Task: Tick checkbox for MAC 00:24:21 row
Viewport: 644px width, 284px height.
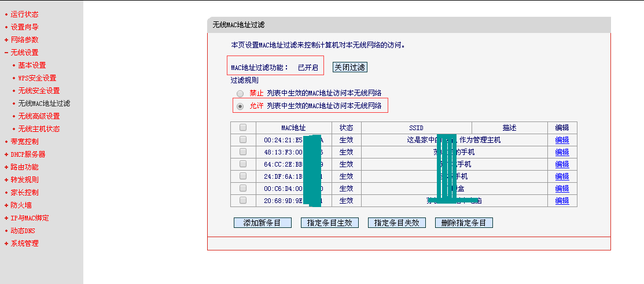Action: point(243,139)
